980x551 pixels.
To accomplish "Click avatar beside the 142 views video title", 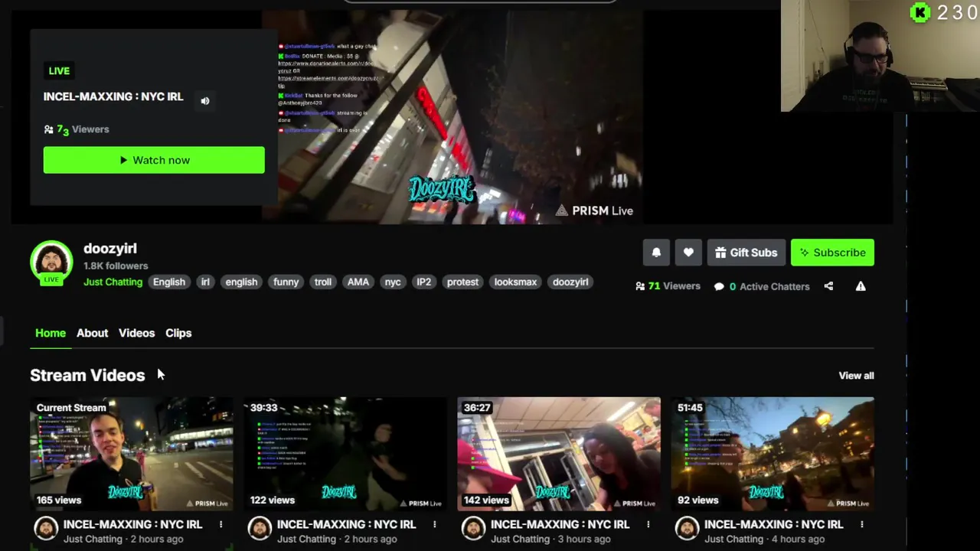I will [473, 529].
